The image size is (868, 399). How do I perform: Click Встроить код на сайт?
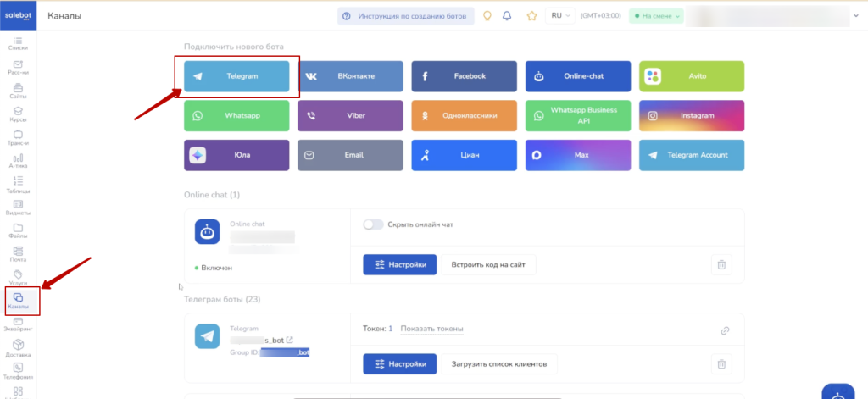point(488,264)
